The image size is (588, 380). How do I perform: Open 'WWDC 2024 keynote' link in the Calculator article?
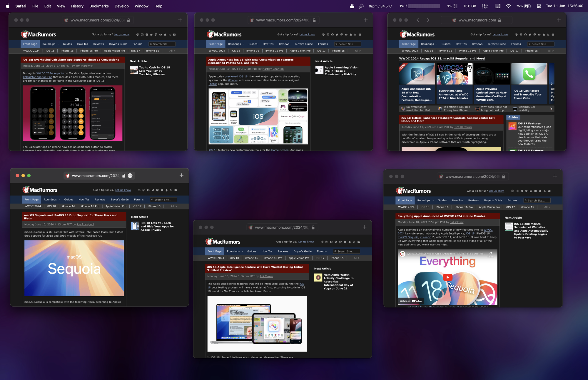tap(50, 73)
